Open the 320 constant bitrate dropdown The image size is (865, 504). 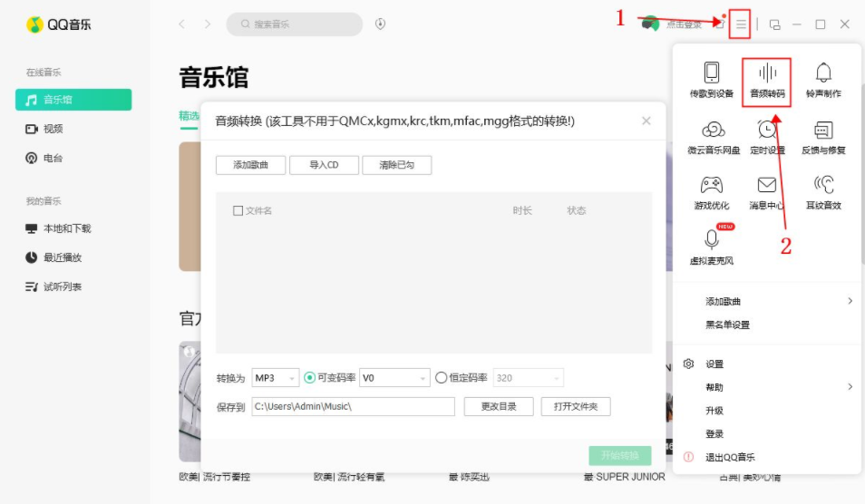(x=528, y=378)
